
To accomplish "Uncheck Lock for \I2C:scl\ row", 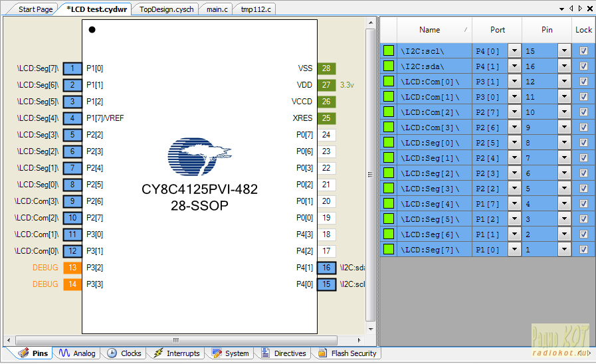I will coord(583,51).
